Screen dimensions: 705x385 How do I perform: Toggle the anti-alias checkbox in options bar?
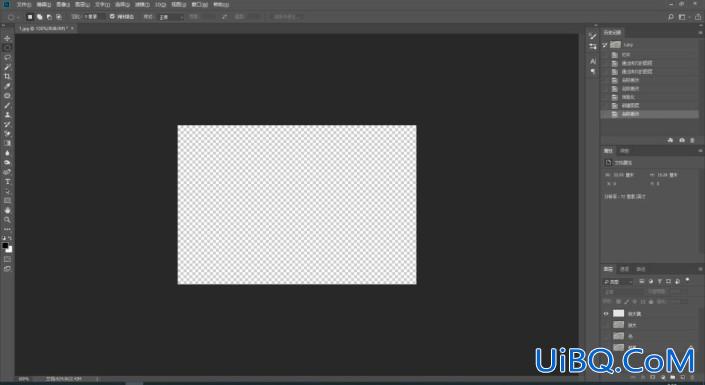tap(112, 17)
